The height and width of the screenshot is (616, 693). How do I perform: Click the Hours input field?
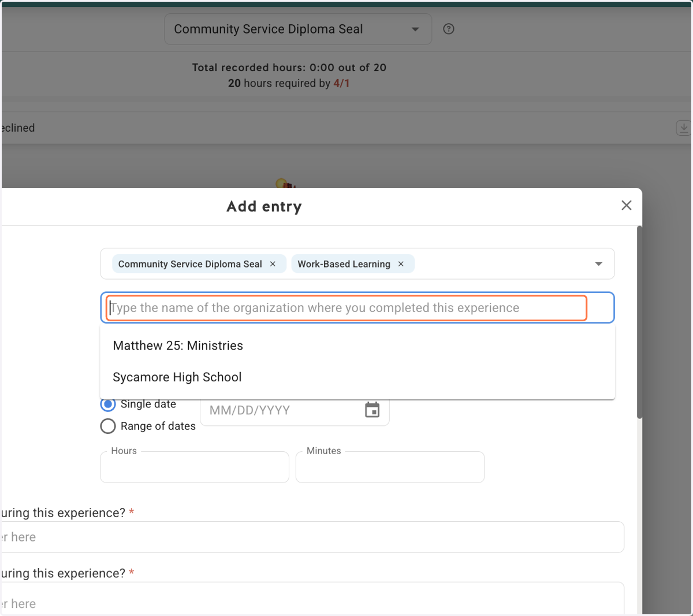[195, 467]
